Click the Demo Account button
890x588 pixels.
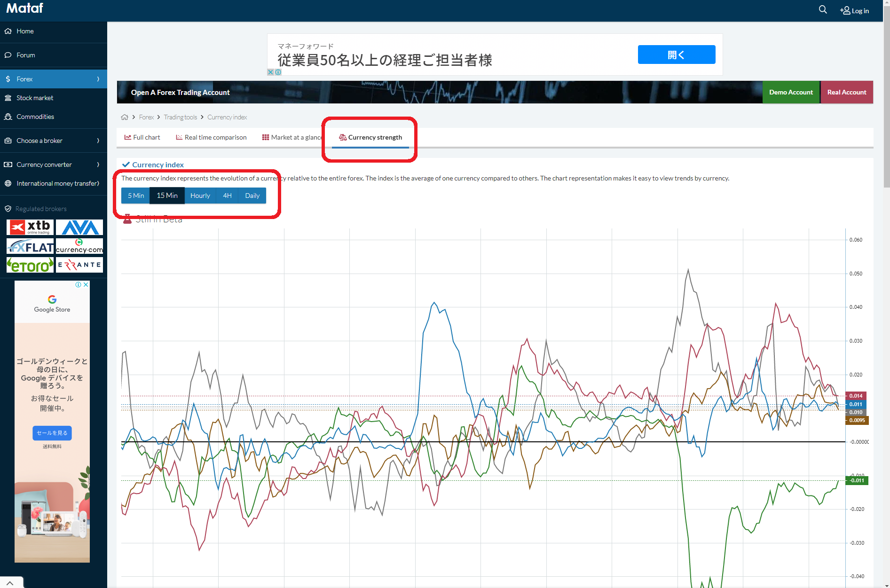point(791,92)
